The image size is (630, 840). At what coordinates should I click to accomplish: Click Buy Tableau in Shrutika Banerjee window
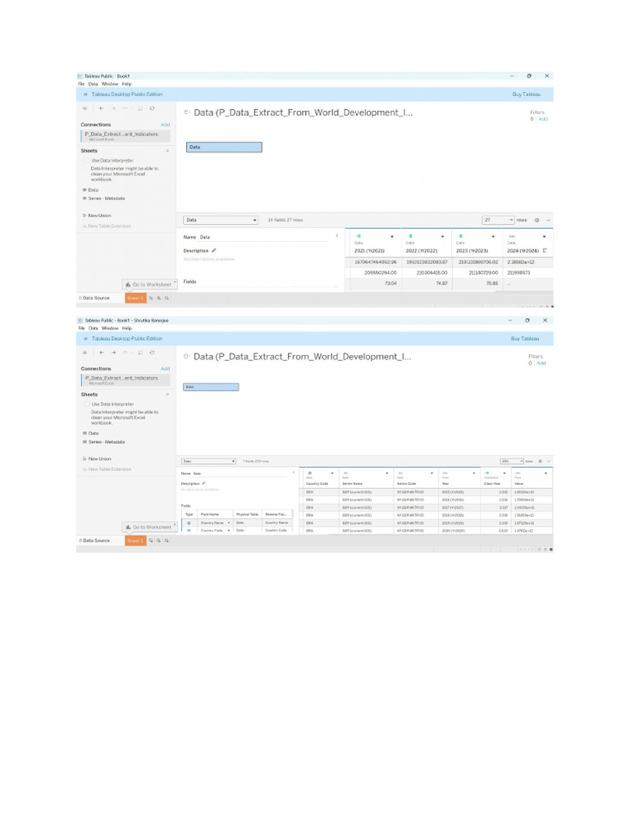[525, 339]
